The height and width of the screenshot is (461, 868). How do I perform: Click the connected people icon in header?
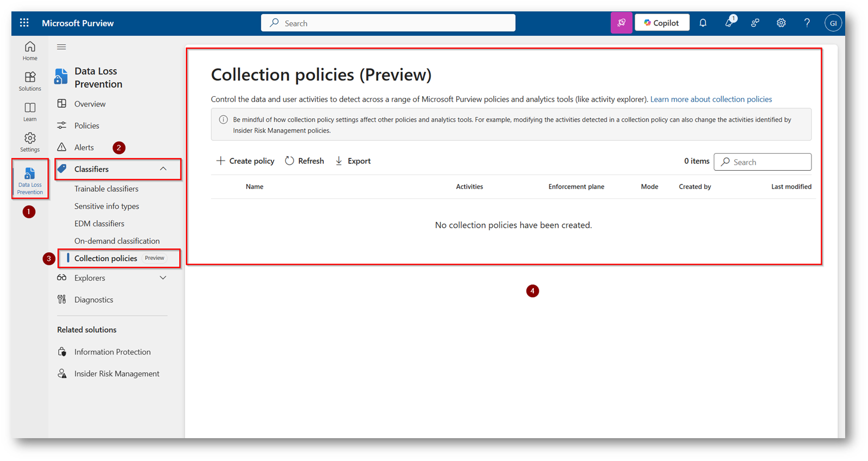[x=755, y=23]
